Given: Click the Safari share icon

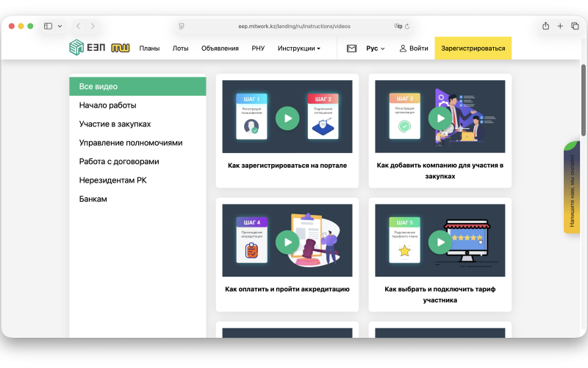Looking at the screenshot, I should (545, 26).
